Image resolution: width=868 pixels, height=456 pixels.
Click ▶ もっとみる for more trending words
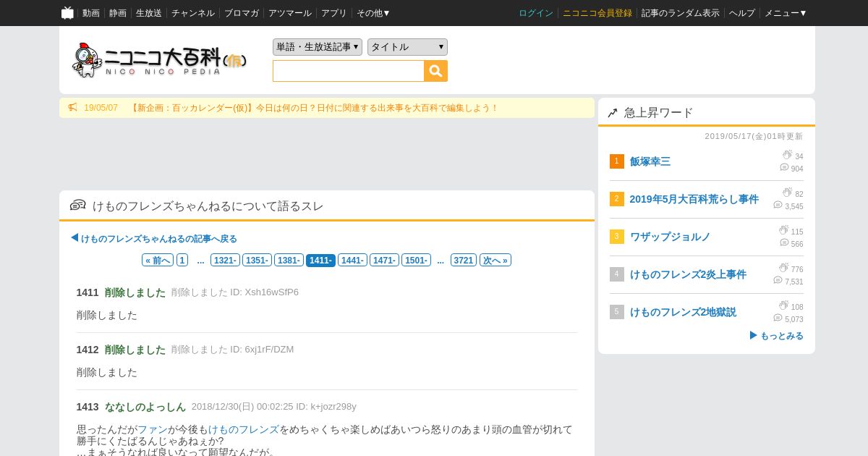point(776,336)
